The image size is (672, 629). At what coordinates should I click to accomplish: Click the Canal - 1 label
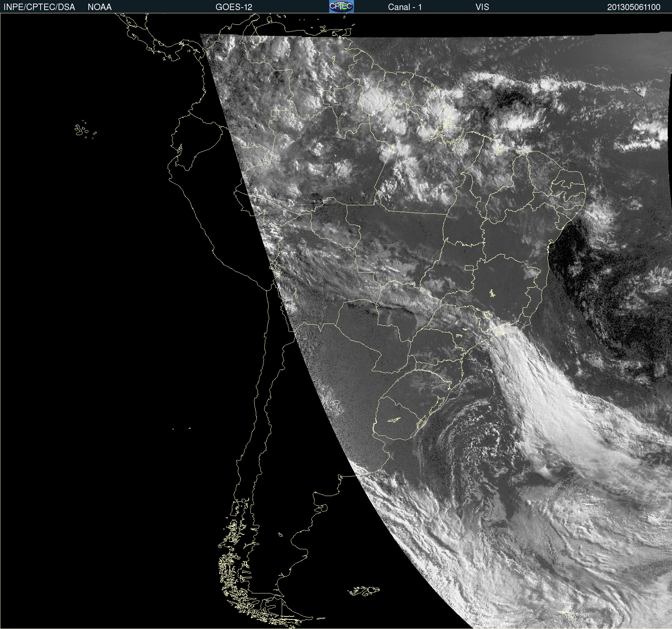click(405, 7)
